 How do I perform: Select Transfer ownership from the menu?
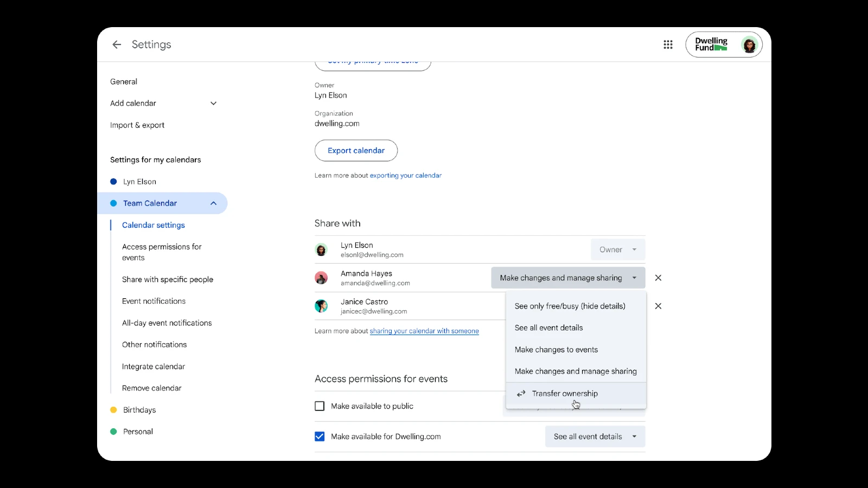coord(565,394)
